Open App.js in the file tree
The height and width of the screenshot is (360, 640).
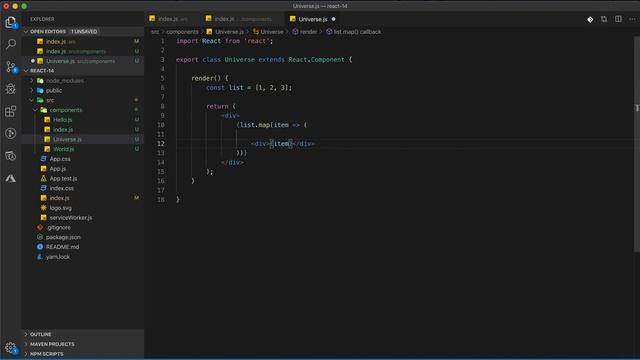[x=58, y=169]
